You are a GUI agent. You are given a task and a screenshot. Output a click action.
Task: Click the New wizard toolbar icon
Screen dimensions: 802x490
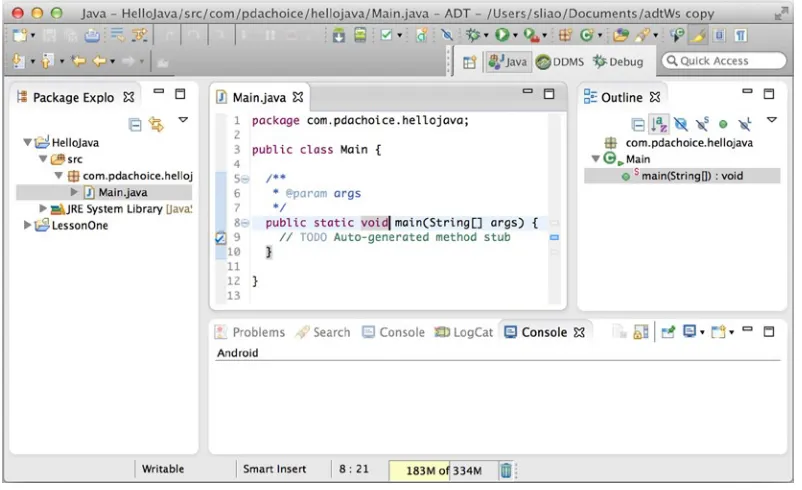coord(19,35)
